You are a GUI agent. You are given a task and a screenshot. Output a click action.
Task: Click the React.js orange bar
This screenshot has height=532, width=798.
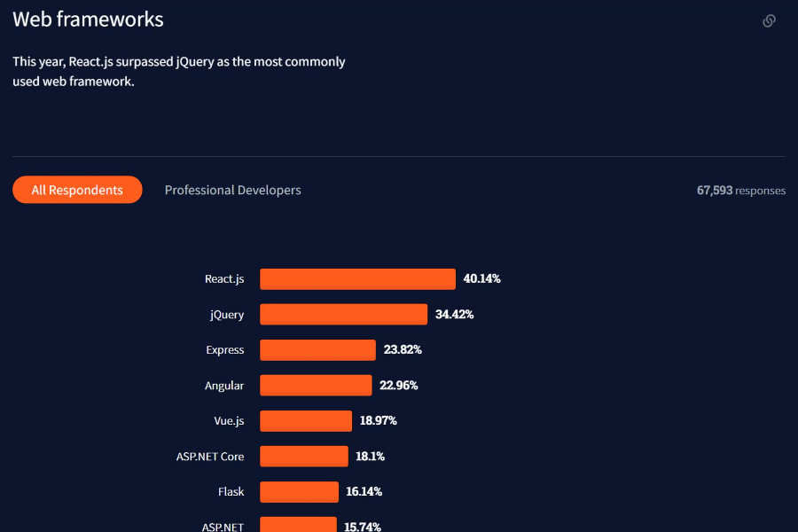358,279
